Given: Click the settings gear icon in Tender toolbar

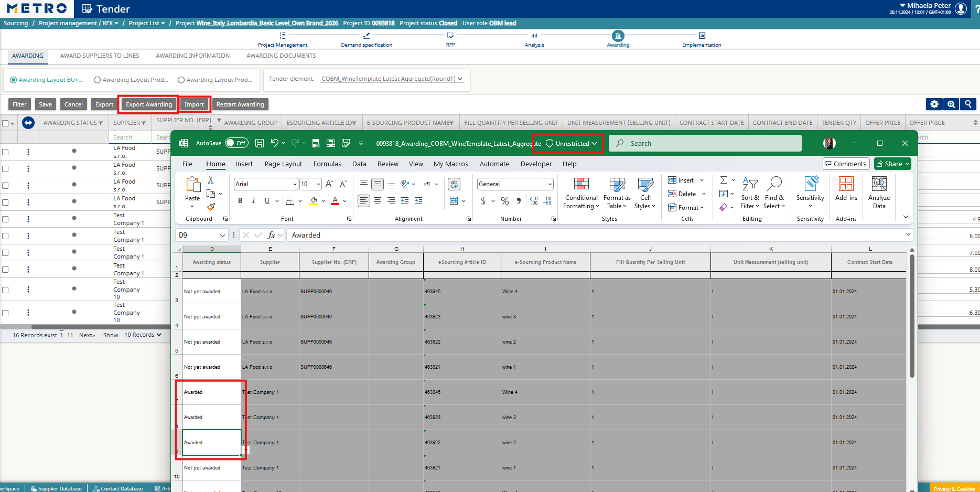Looking at the screenshot, I should (x=934, y=104).
